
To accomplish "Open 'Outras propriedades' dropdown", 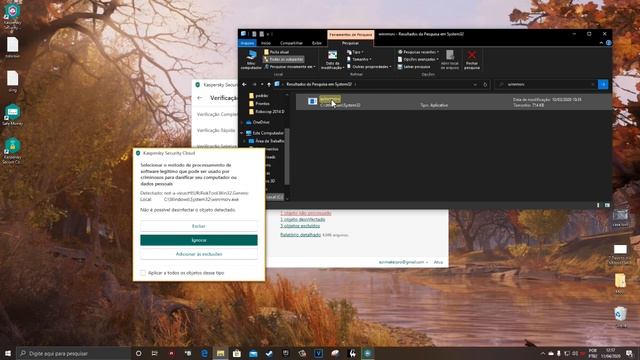I will tap(369, 67).
